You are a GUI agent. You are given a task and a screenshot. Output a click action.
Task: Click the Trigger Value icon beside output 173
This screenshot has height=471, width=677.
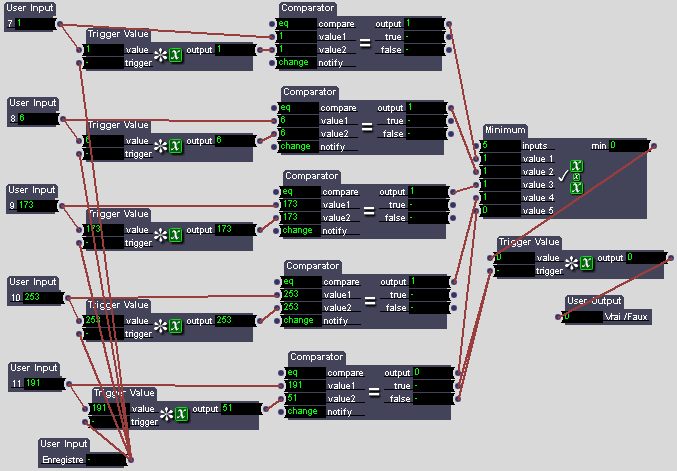tap(168, 235)
